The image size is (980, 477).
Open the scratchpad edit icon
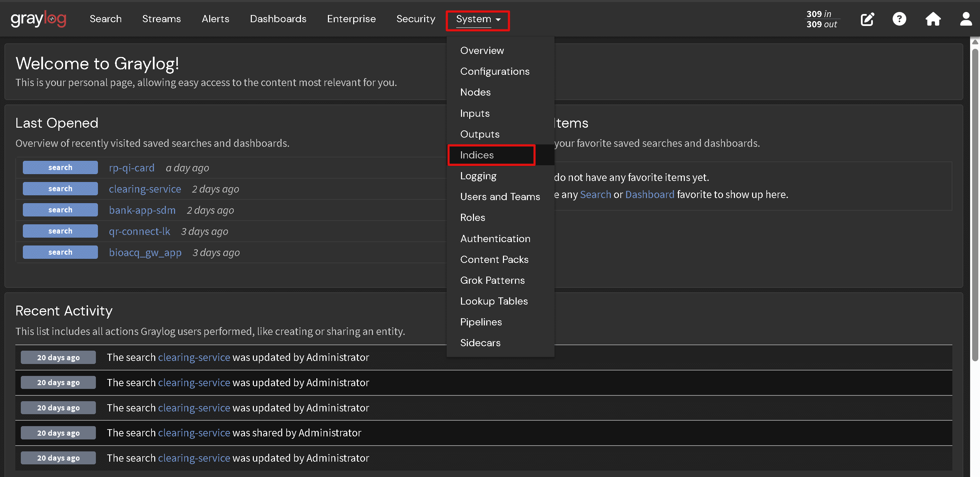[867, 19]
